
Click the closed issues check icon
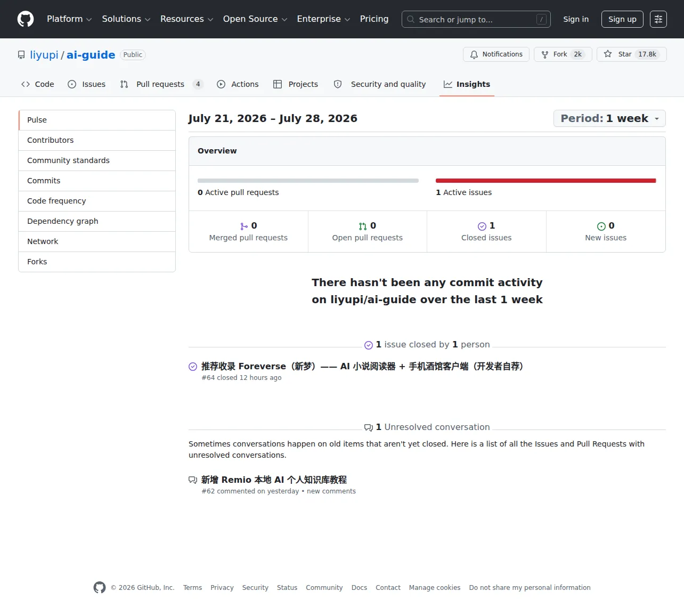click(x=482, y=226)
